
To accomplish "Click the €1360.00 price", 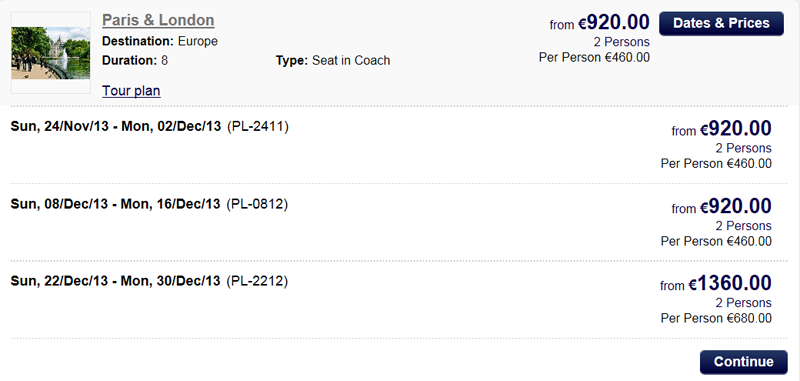I will click(x=730, y=284).
